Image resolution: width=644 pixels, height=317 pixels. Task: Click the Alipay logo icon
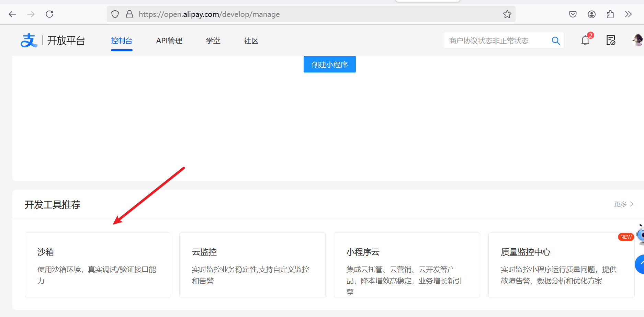pos(29,41)
